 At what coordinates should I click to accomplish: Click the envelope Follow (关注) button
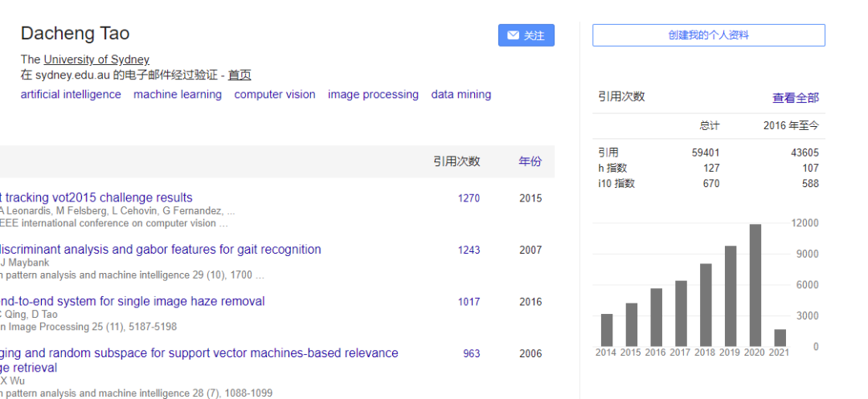click(526, 35)
